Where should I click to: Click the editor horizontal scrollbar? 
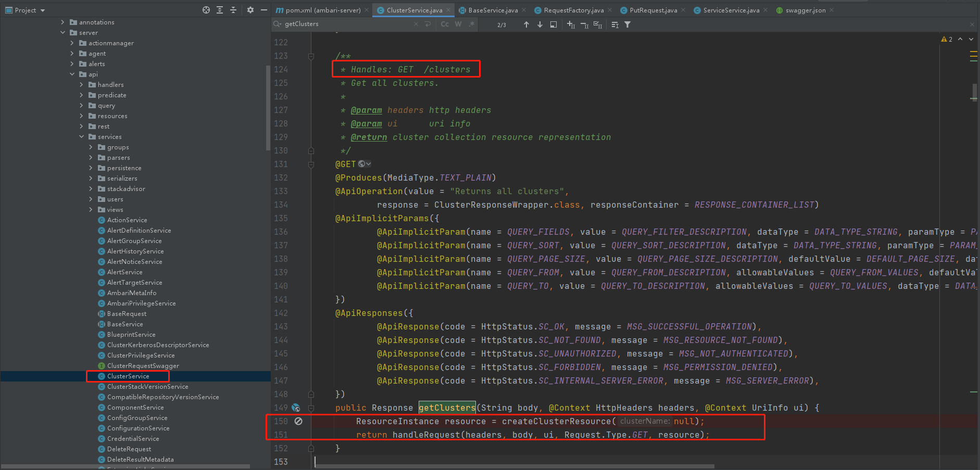(x=514, y=466)
